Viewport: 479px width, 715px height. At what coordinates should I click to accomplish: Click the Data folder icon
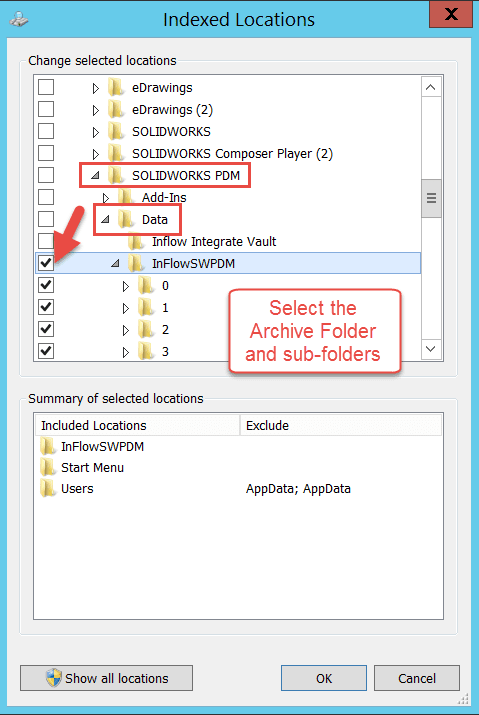pos(126,219)
